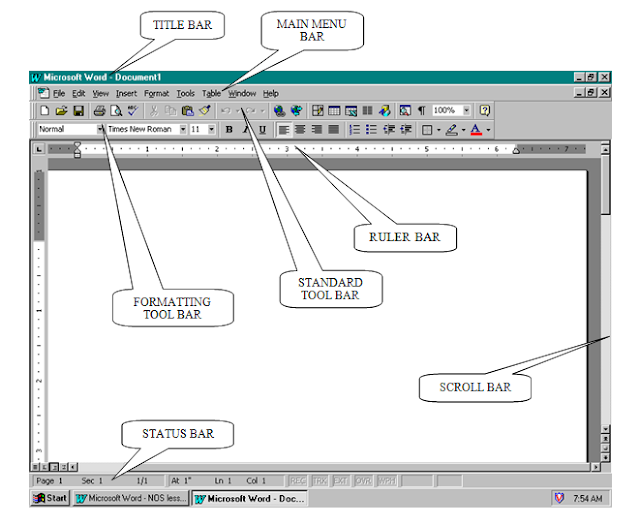Click the Redo arrow icon
Image resolution: width=640 pixels, height=526 pixels.
pos(251,111)
